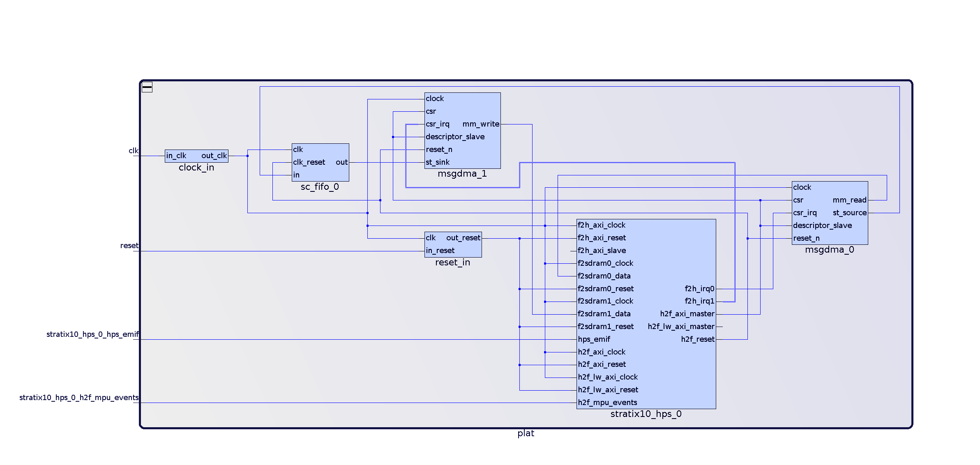Screen dimensions: 980x465
Task: Click the h2f_axi_master port
Action: coord(687,314)
